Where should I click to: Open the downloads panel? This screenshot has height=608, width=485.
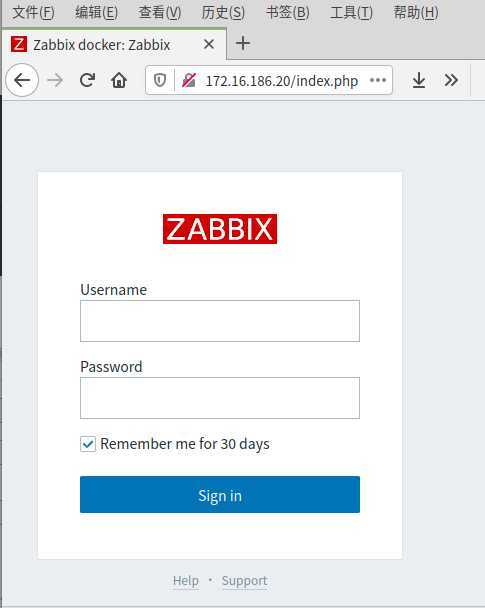pyautogui.click(x=419, y=80)
